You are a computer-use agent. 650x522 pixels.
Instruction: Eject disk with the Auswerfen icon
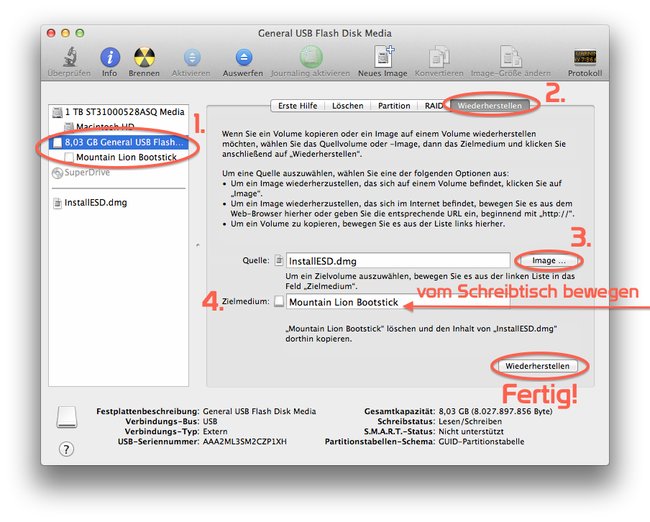243,57
